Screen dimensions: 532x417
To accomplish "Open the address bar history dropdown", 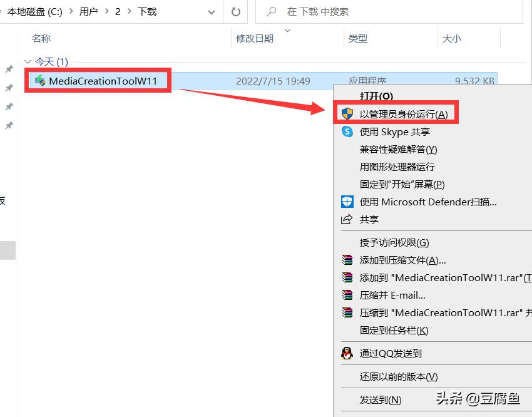I will point(210,11).
